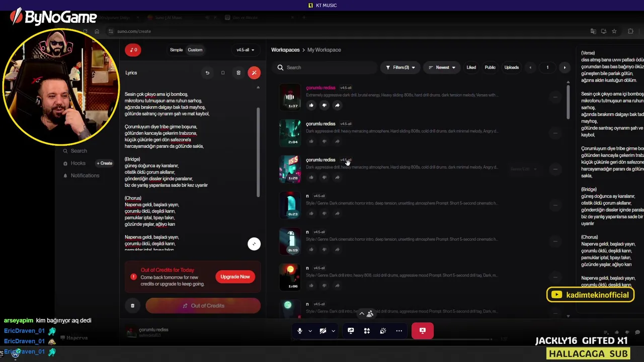Toggle the Uploads filter
Screen dimensions: 644x362
[511, 67]
